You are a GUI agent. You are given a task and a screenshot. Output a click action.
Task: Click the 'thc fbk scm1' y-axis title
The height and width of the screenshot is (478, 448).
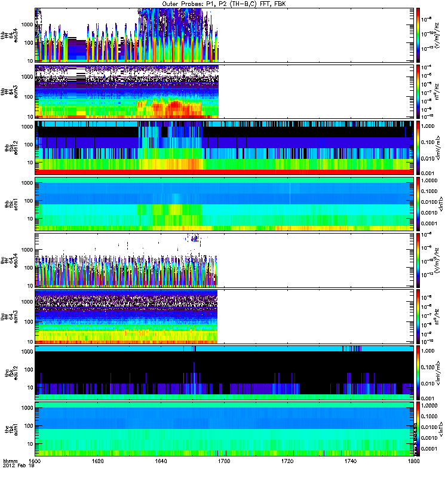[x=11, y=429]
